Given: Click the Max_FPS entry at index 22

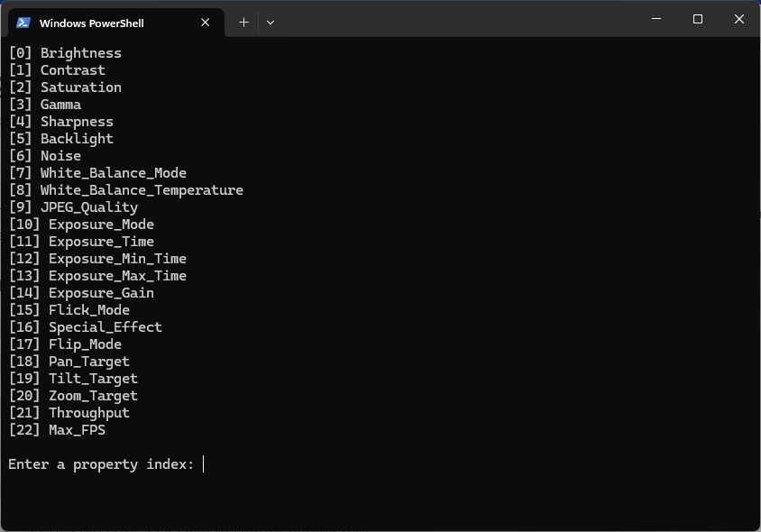Looking at the screenshot, I should point(77,430).
